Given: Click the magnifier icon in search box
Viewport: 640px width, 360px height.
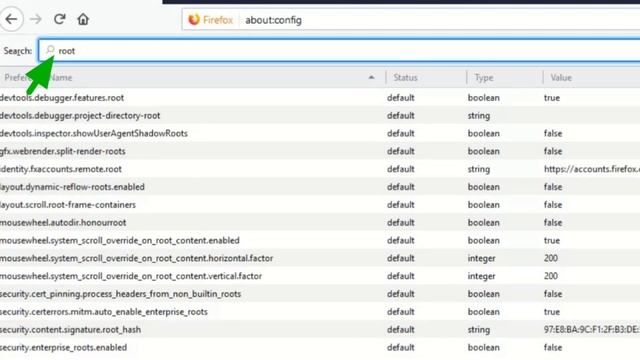Looking at the screenshot, I should click(50, 50).
